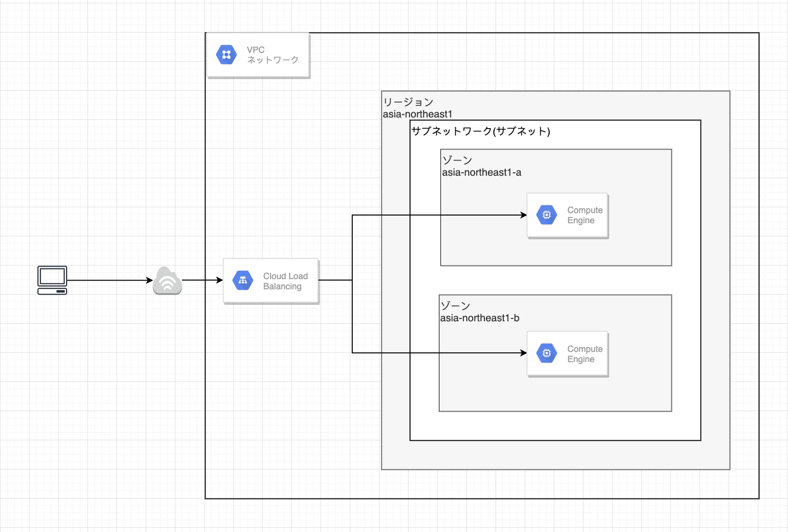This screenshot has width=788, height=532.
Task: Select the "サブネットワーク(サブネット)" label
Action: coord(480,131)
